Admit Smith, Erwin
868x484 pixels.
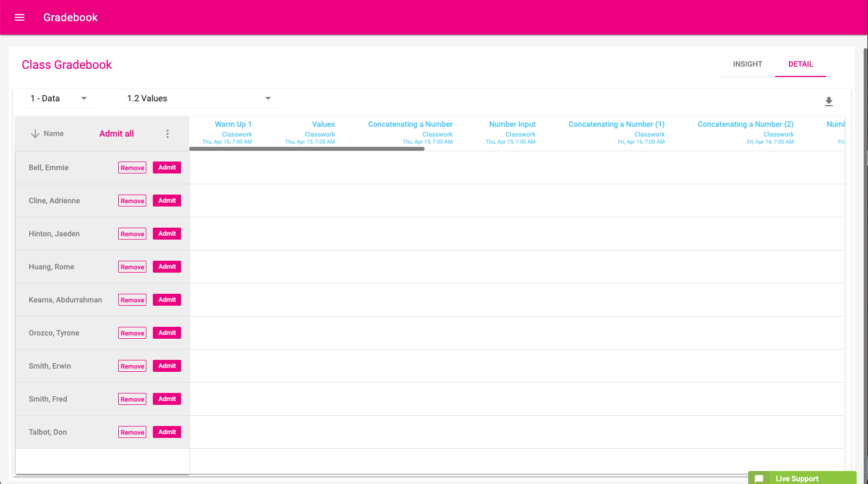167,366
